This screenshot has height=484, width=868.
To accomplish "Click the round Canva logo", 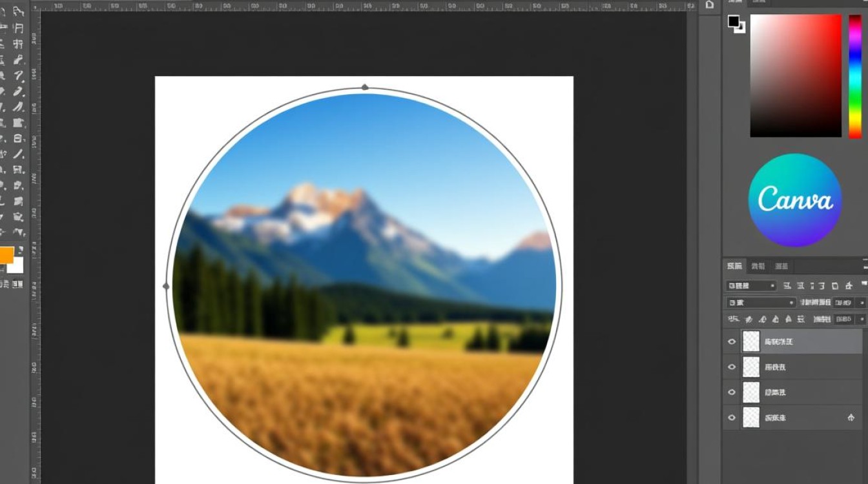I will 795,200.
